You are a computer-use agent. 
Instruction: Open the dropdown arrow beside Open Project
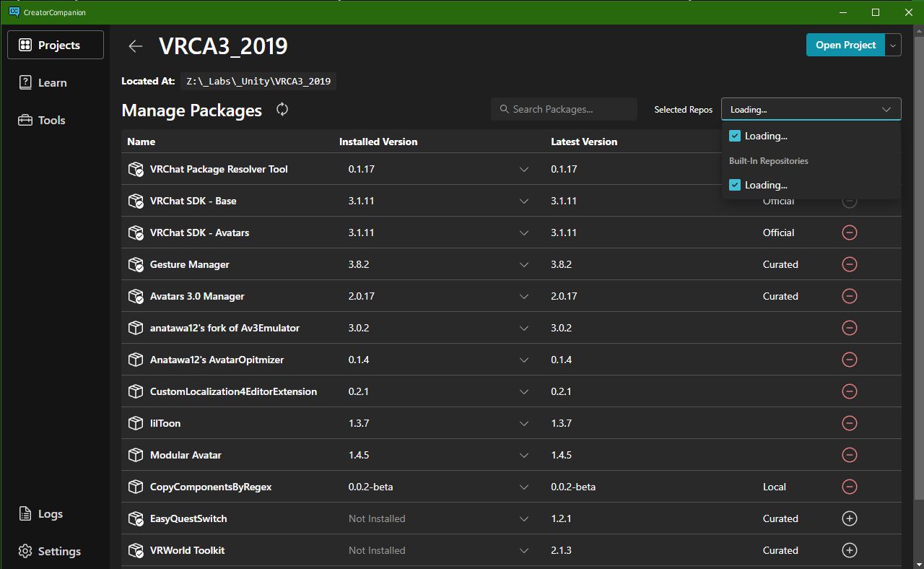[894, 45]
